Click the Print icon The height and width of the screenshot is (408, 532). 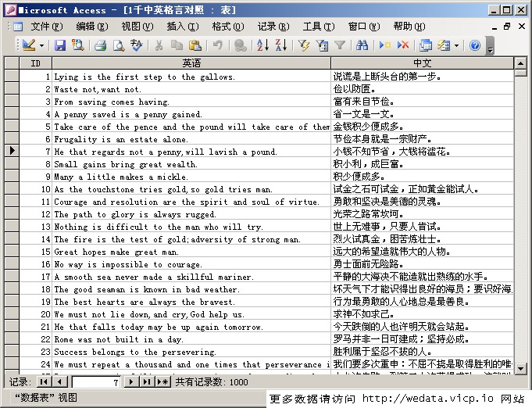[x=101, y=45]
